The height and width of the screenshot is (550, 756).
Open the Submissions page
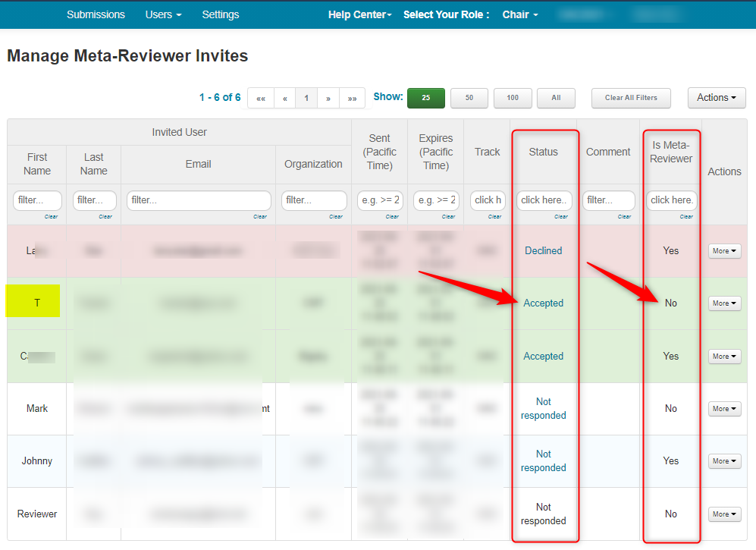coord(96,14)
